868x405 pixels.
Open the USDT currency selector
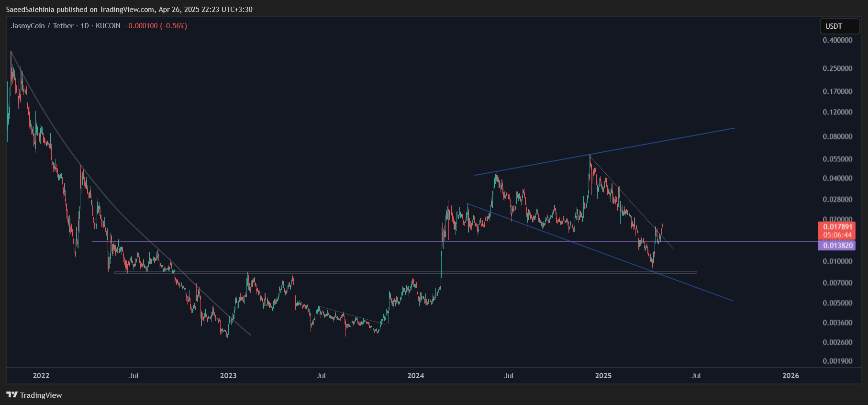tap(840, 26)
